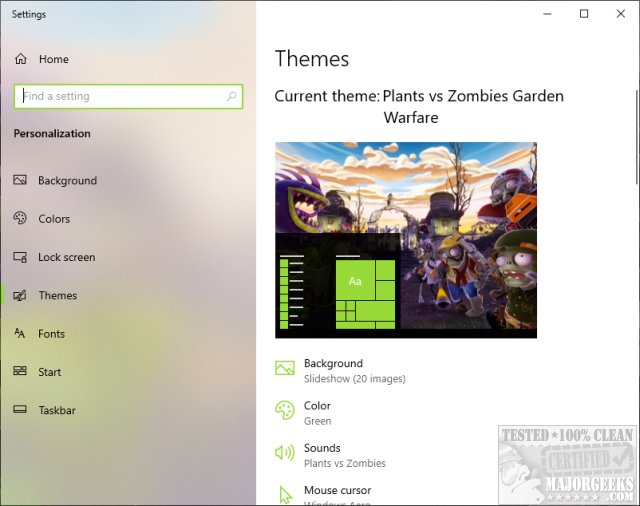Maximize the Settings window

point(584,14)
